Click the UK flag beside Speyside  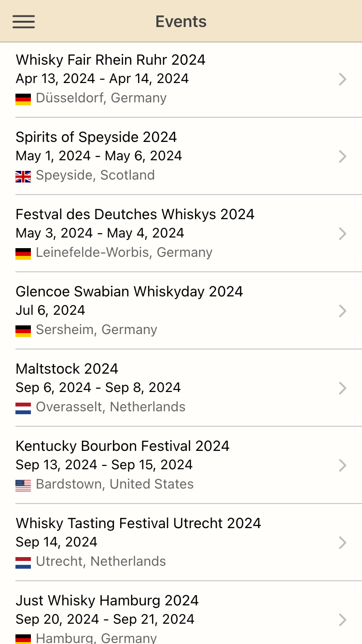coord(23,176)
